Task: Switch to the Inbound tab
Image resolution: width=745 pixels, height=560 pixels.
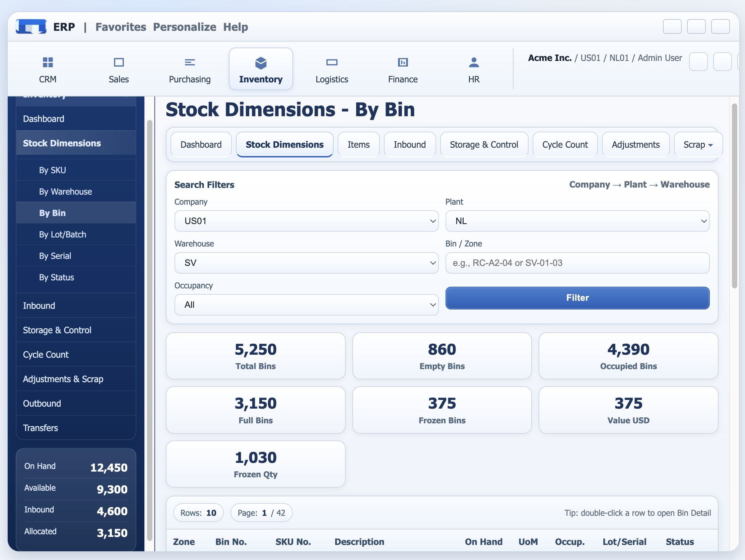Action: point(410,145)
